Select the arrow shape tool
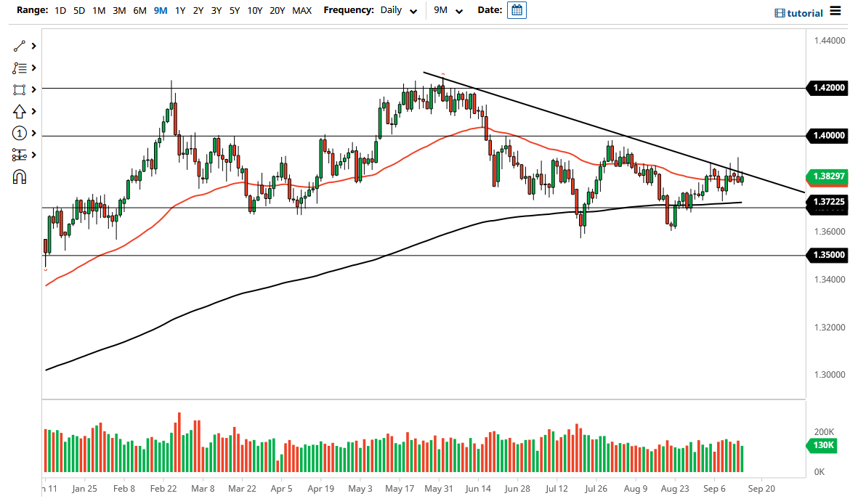858x504 pixels. [20, 111]
